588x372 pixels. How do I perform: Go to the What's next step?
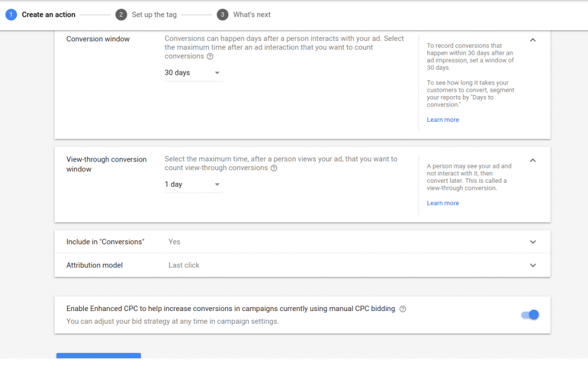click(x=252, y=14)
